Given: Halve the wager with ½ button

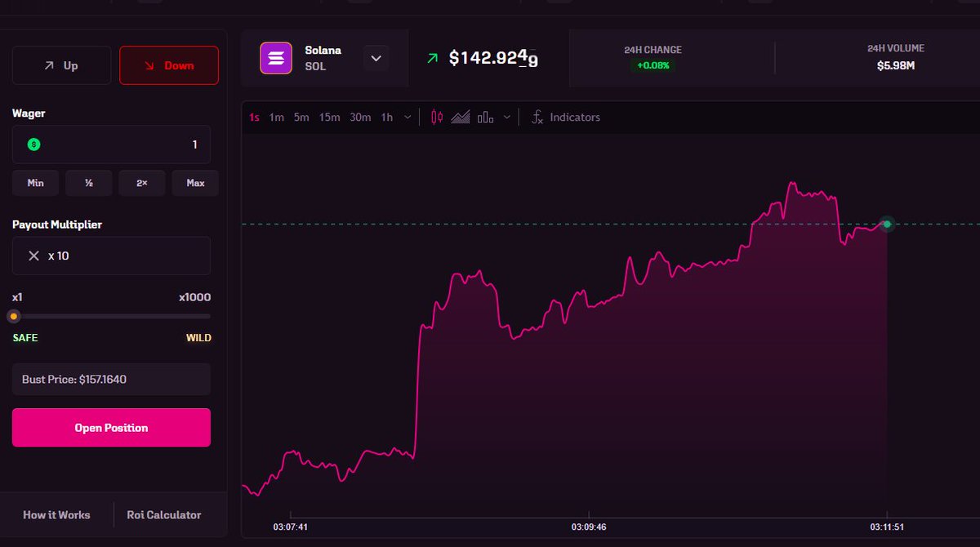Looking at the screenshot, I should point(88,183).
